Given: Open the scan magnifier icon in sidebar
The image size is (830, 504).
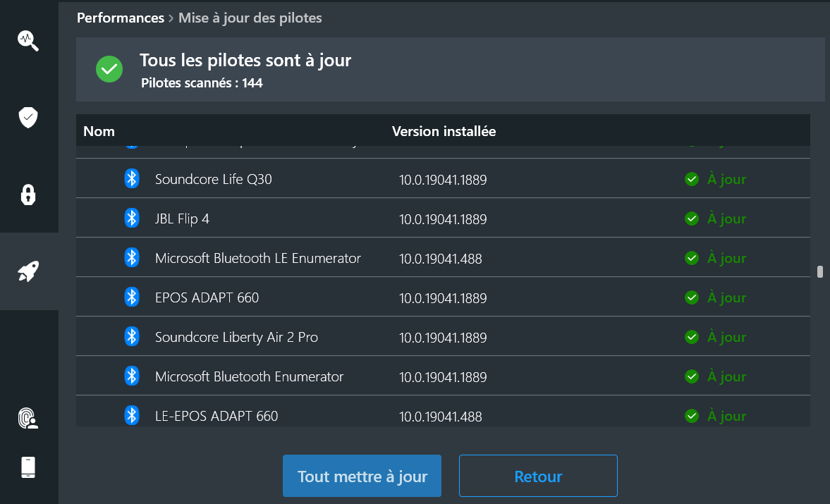Looking at the screenshot, I should click(28, 40).
